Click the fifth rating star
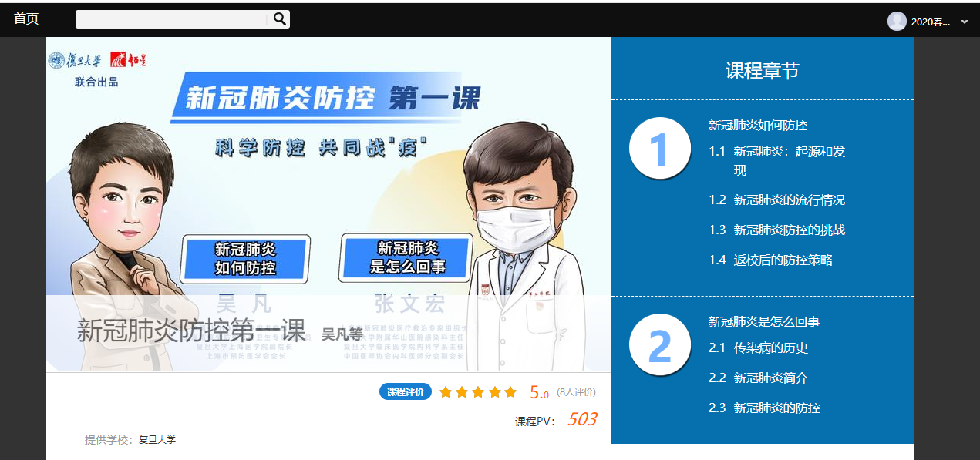 (x=510, y=392)
